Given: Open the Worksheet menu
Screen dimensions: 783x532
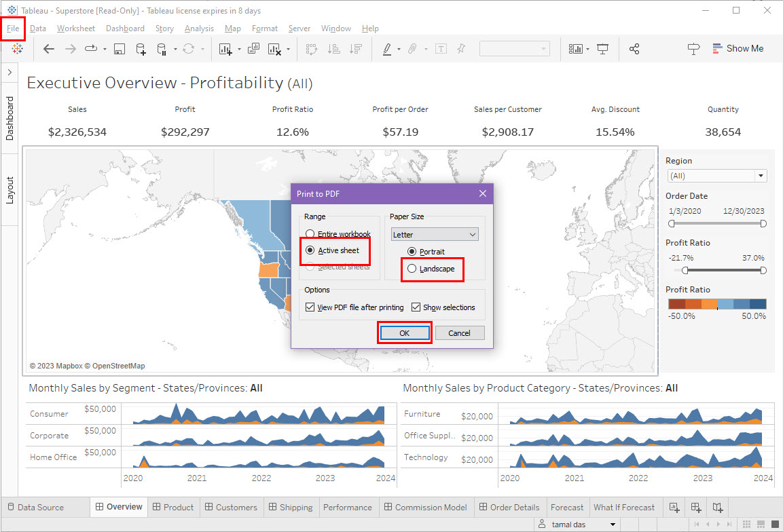Looking at the screenshot, I should 76,28.
